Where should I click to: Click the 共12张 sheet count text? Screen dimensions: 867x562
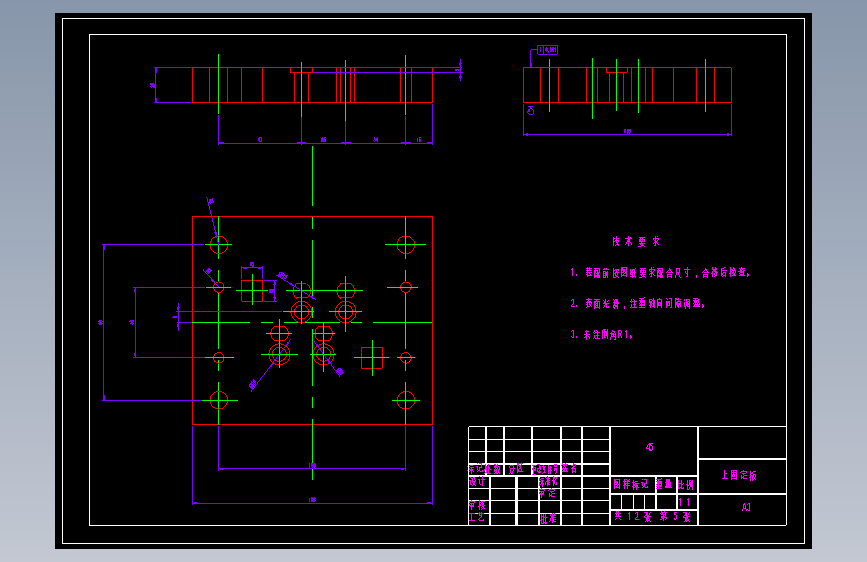pos(633,516)
